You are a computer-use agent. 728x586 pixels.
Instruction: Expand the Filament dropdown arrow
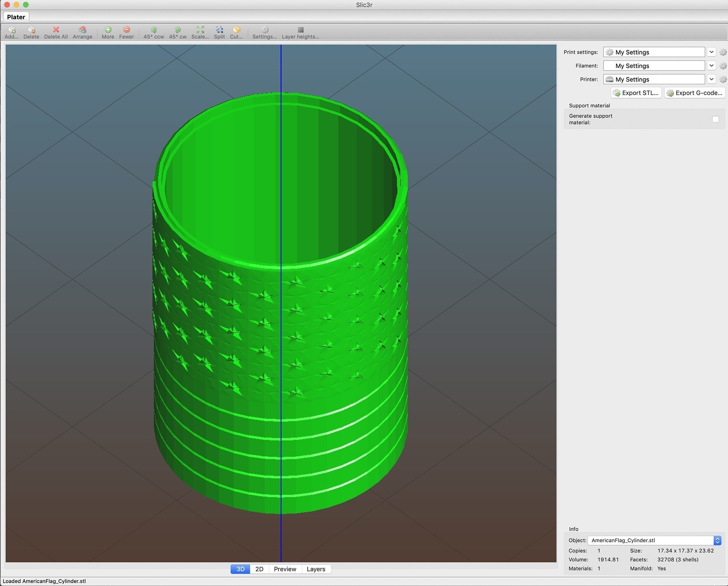tap(712, 65)
